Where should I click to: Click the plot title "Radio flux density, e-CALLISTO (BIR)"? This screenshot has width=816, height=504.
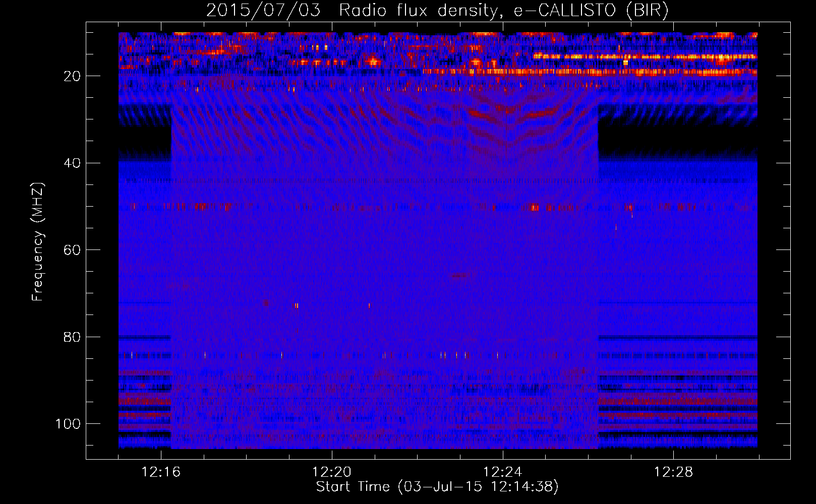(x=503, y=11)
